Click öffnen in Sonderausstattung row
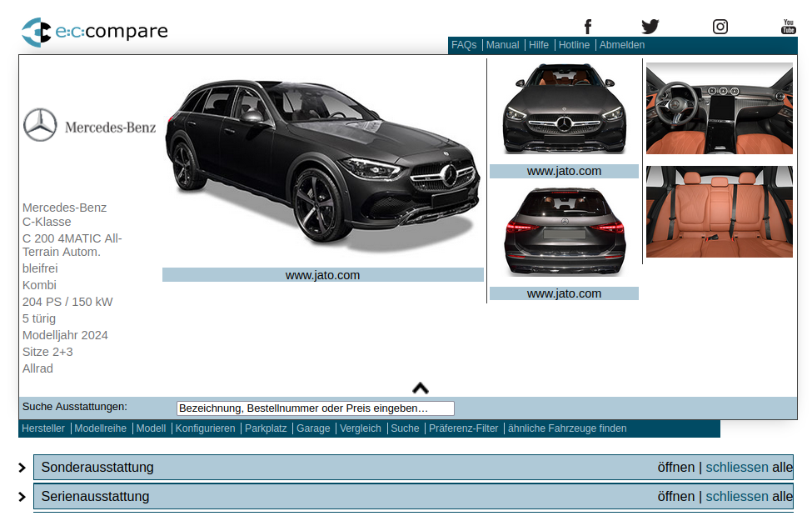 675,468
